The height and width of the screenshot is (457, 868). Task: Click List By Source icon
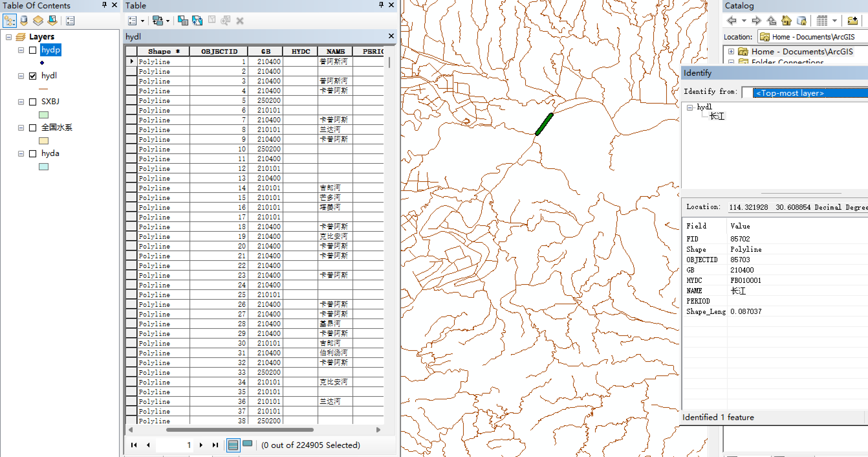coord(24,21)
